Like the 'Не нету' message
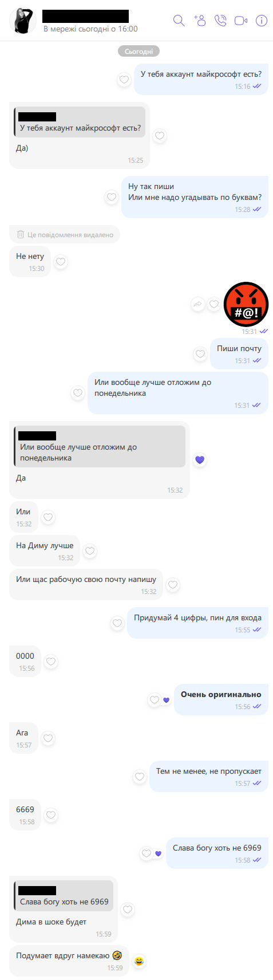This screenshot has width=273, height=980. [x=61, y=262]
